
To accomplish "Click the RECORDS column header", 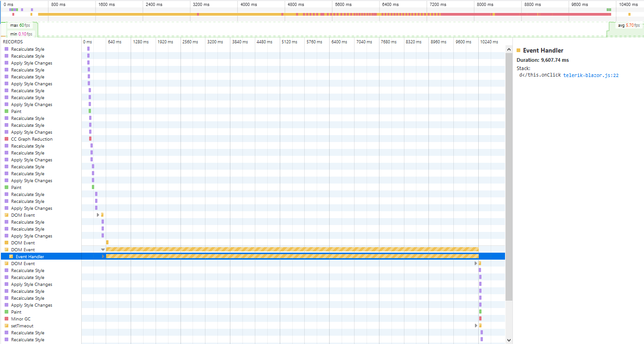I will [13, 42].
